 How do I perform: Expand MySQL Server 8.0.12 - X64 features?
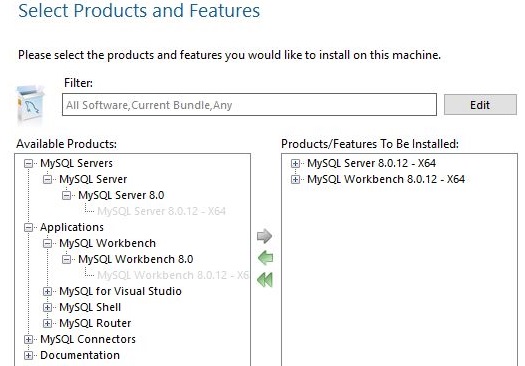295,163
